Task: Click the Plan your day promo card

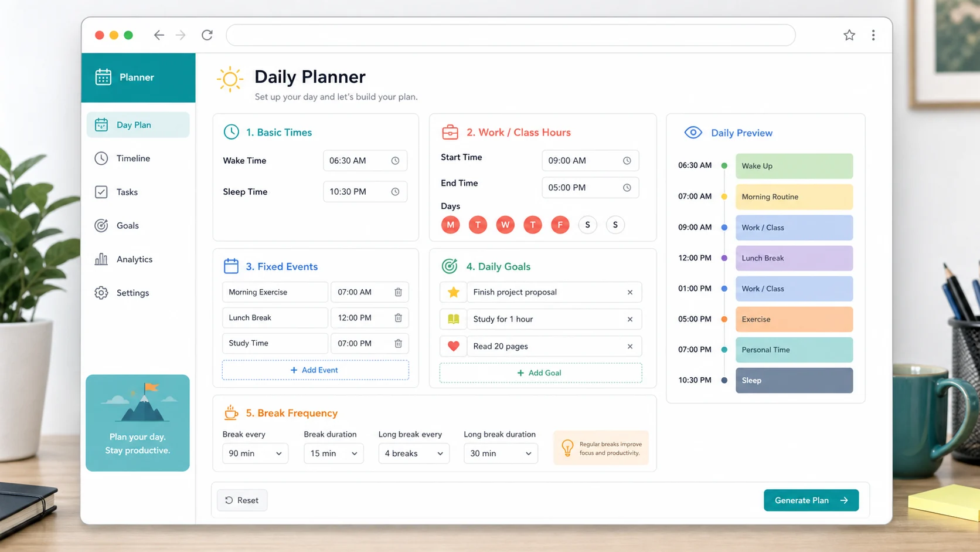Action: click(x=138, y=423)
